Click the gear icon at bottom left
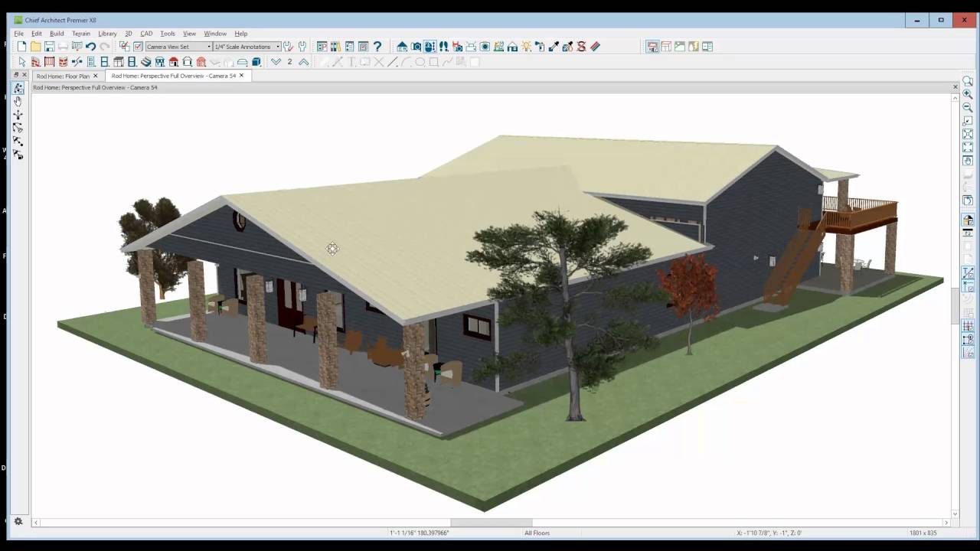Screen dimensions: 980x551 coord(18,522)
